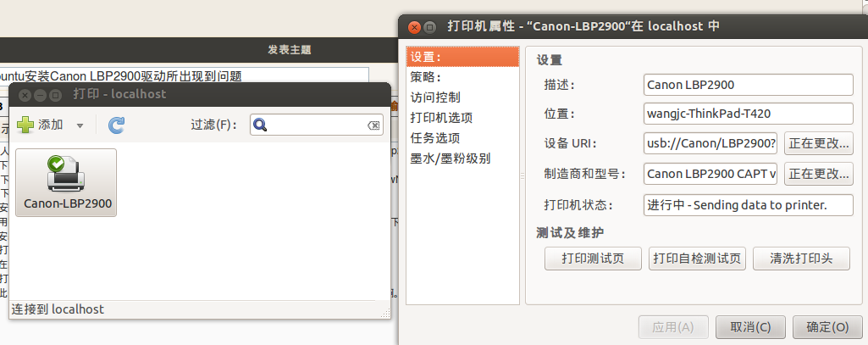Viewport: 868px width, 345px height.
Task: Click 打印测试页 button
Action: pyautogui.click(x=593, y=259)
